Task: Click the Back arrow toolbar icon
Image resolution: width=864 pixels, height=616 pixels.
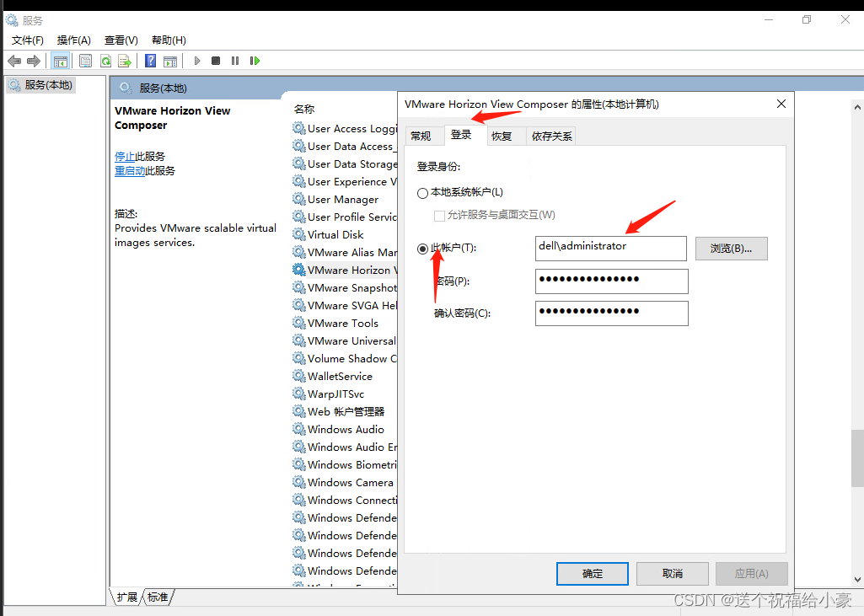Action: point(15,61)
